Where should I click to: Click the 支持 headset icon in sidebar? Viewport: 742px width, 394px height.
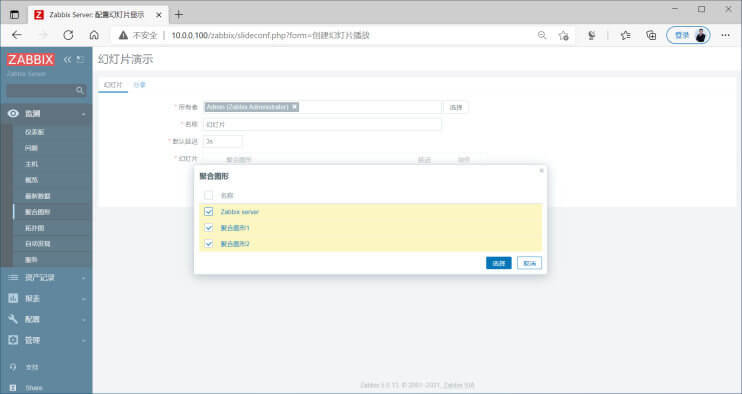13,367
